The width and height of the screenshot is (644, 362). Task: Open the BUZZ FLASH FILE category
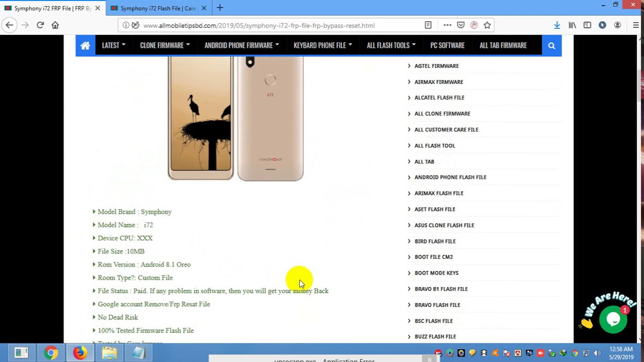[435, 337]
